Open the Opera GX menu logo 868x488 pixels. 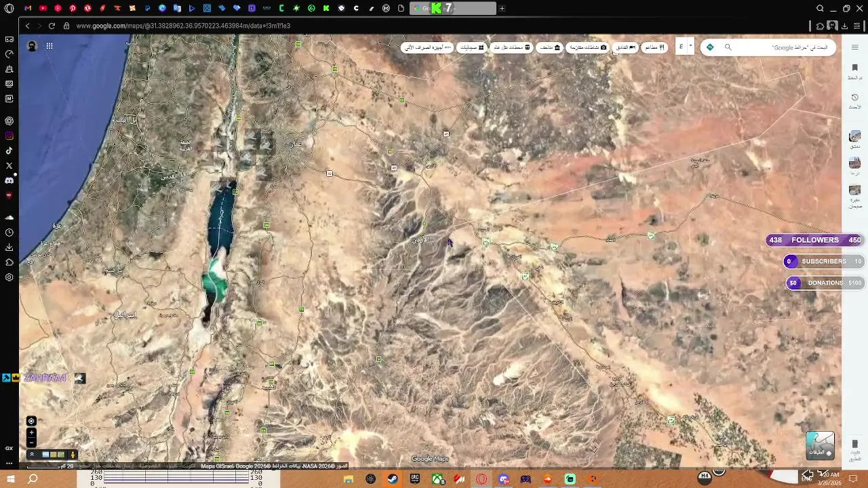click(x=9, y=8)
